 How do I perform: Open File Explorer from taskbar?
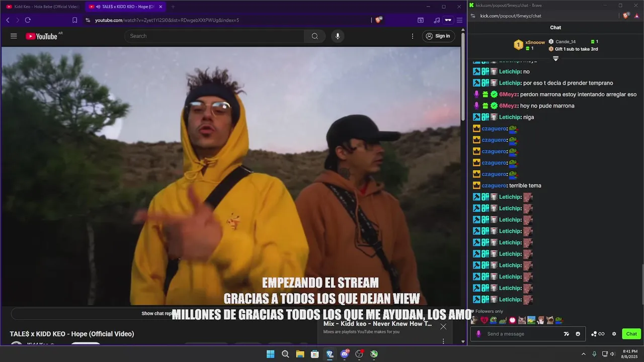300,354
